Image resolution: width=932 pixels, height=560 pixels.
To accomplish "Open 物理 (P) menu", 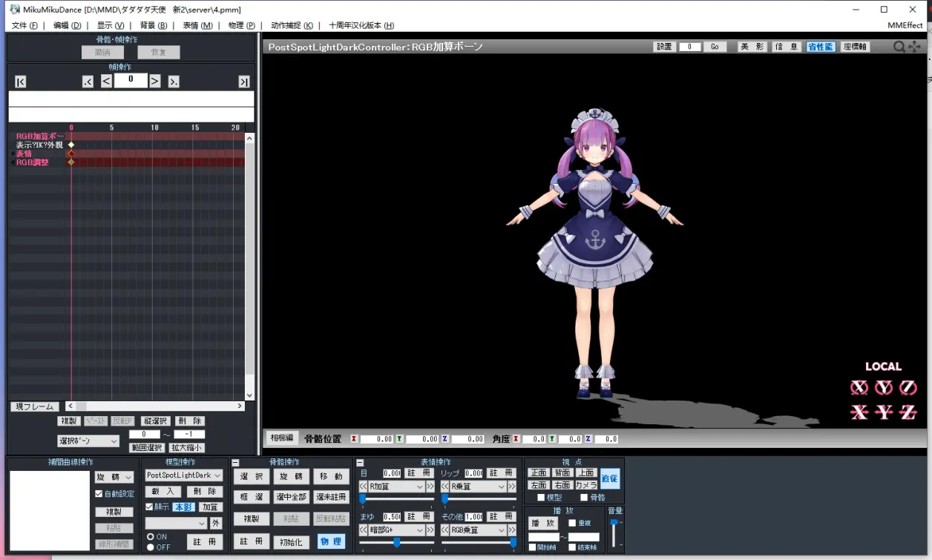I will [x=241, y=25].
